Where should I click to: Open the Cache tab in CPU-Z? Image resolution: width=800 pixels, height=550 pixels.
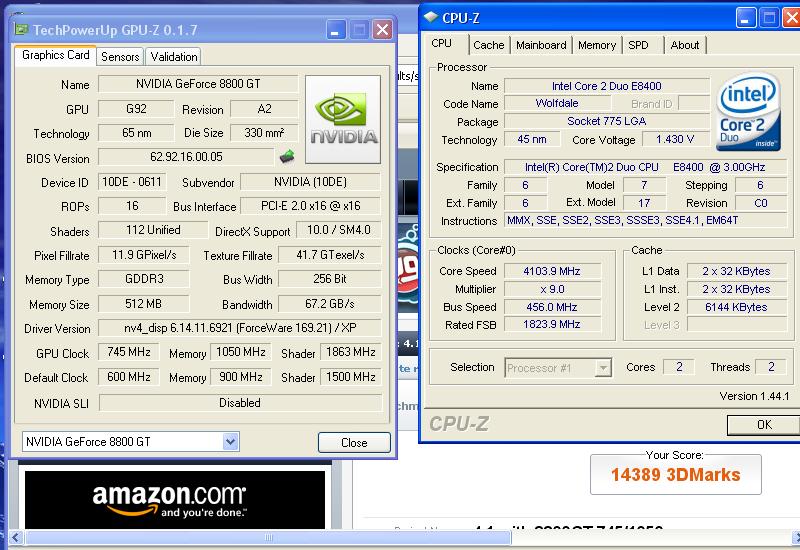[x=488, y=45]
